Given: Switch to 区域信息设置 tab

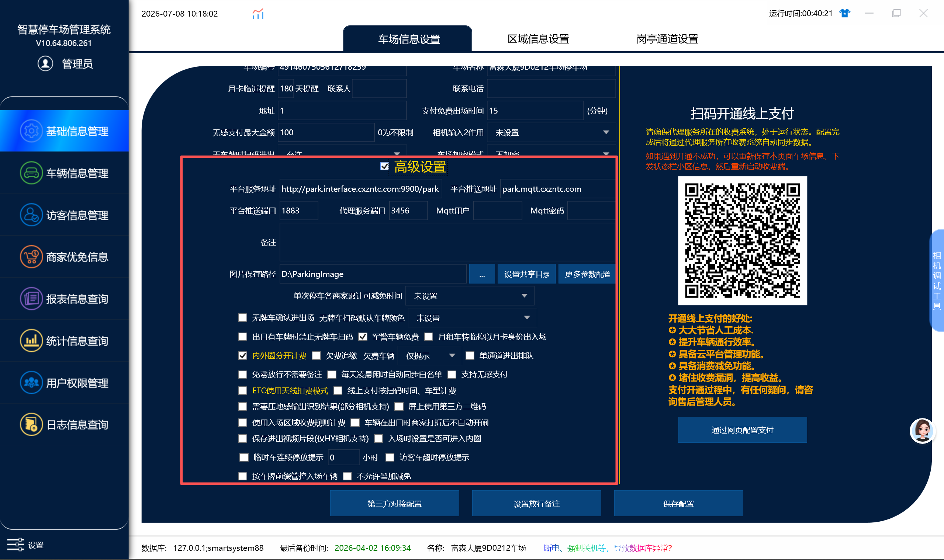Looking at the screenshot, I should [x=538, y=39].
